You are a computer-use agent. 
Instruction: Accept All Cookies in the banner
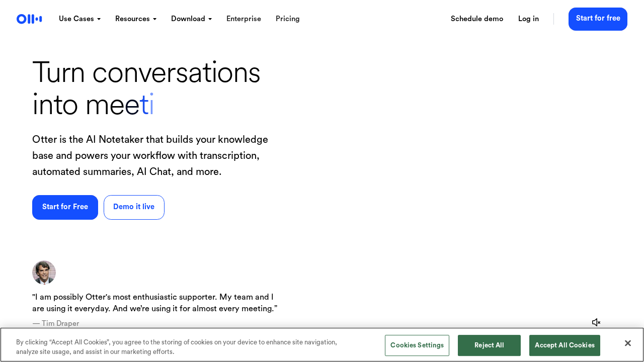(x=565, y=345)
